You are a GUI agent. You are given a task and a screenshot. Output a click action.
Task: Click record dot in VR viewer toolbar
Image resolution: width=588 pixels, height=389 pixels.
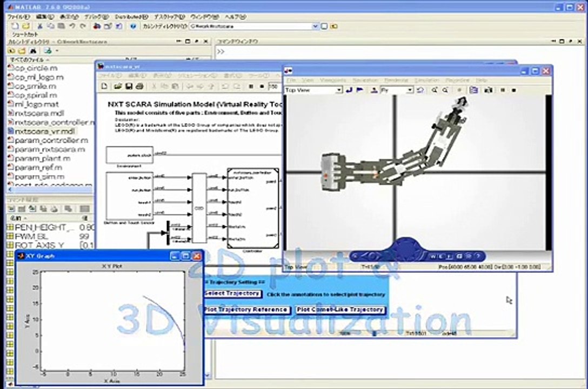(x=514, y=90)
